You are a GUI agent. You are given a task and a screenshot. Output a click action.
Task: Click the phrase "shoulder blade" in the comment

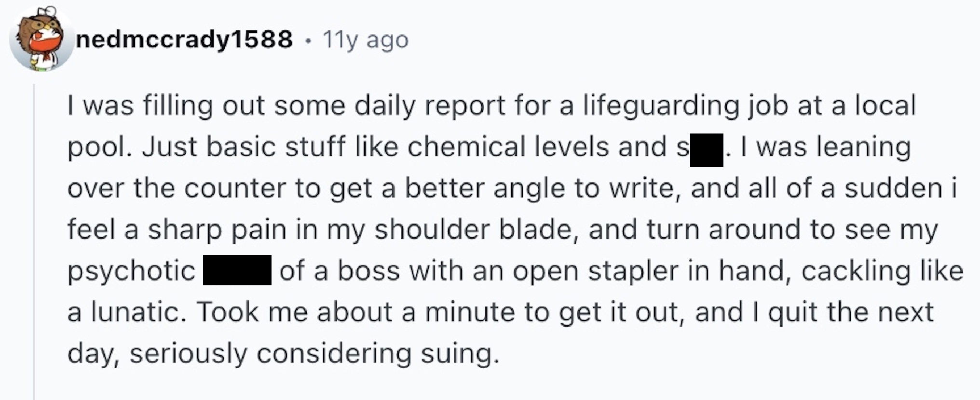(476, 229)
